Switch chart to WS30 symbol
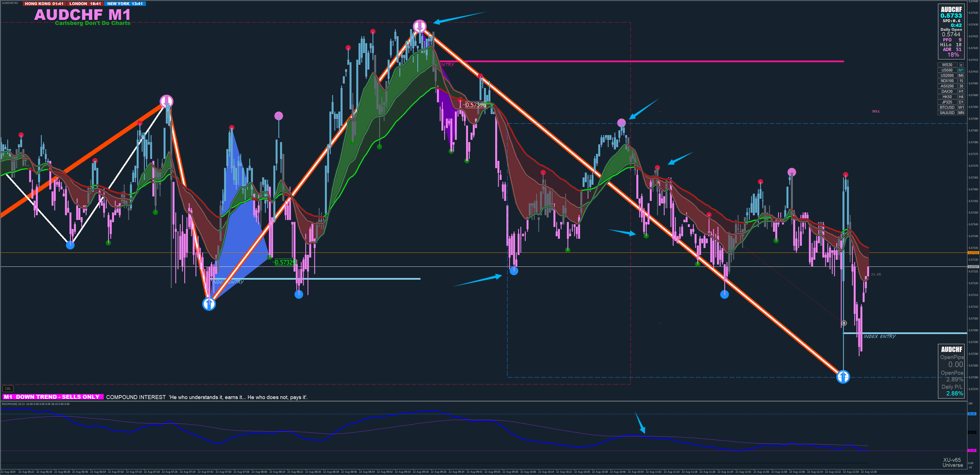 (947, 65)
